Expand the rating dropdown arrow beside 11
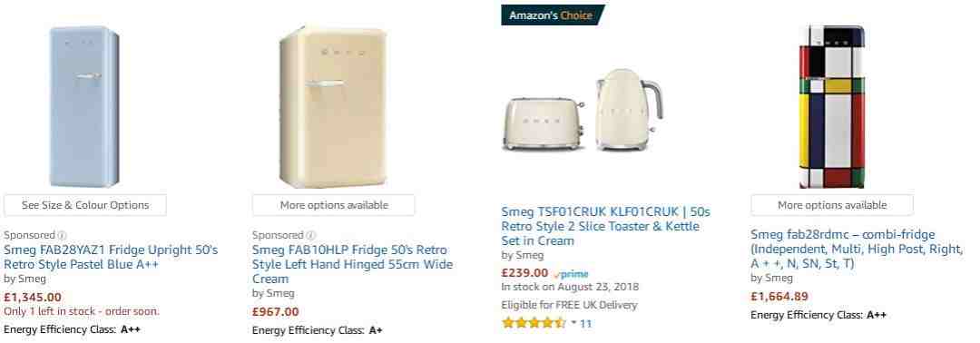980x343 pixels. (573, 323)
